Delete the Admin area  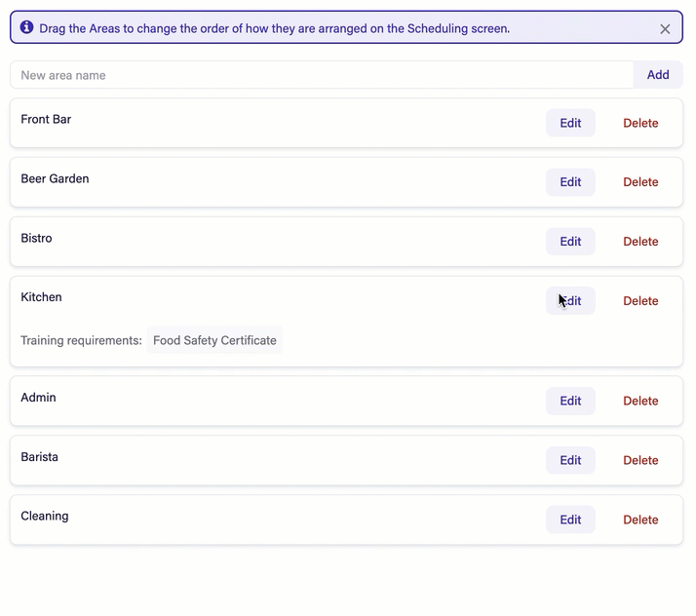pyautogui.click(x=640, y=401)
